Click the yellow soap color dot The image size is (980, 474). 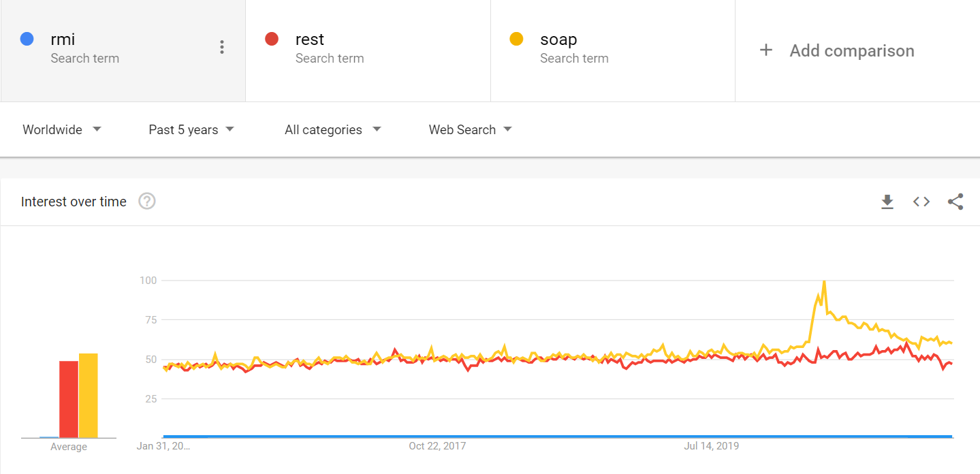(x=516, y=39)
